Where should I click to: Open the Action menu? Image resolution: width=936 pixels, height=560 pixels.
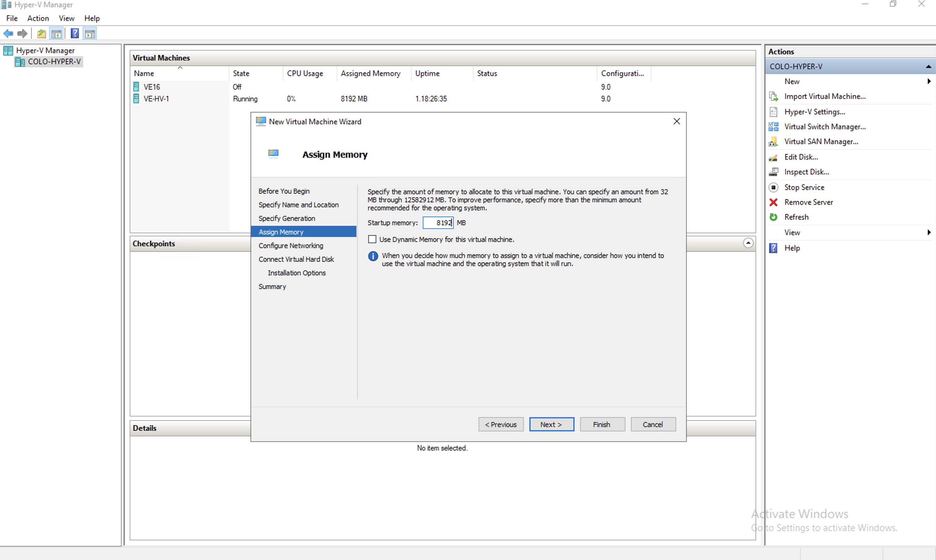pyautogui.click(x=38, y=18)
